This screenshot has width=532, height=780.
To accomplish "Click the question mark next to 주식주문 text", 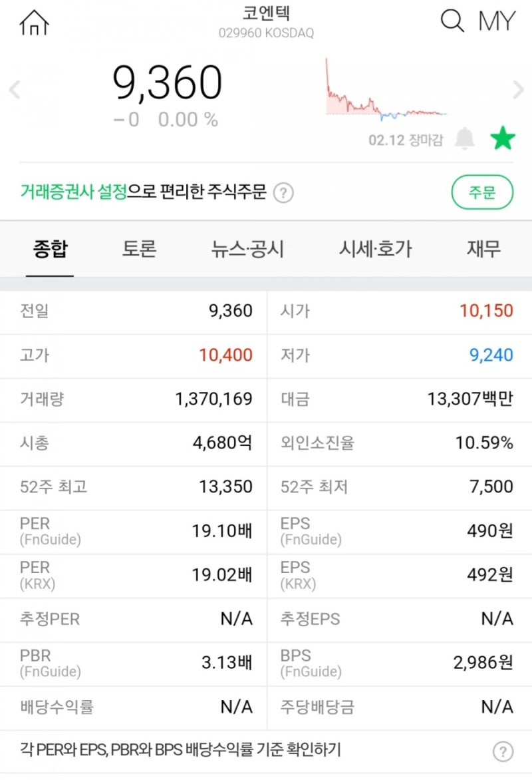I will point(283,191).
